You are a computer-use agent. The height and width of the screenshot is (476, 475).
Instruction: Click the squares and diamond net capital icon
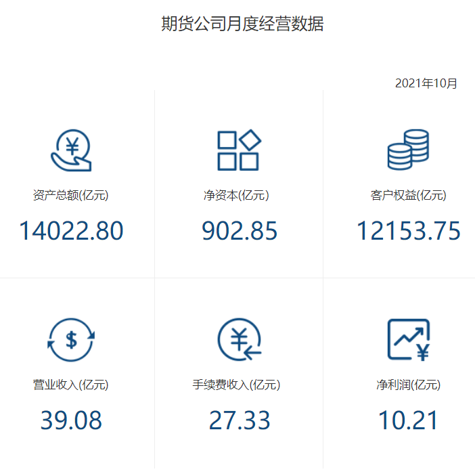(240, 150)
